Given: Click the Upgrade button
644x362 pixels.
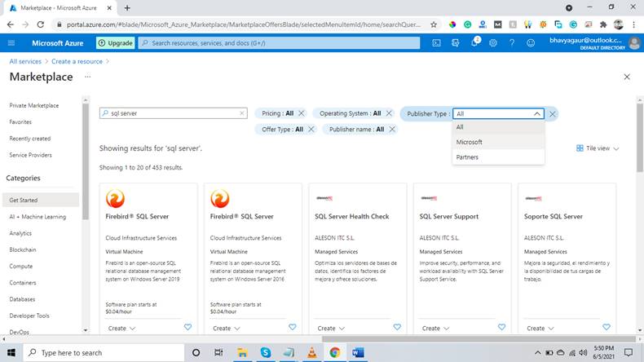Looking at the screenshot, I should tap(116, 42).
